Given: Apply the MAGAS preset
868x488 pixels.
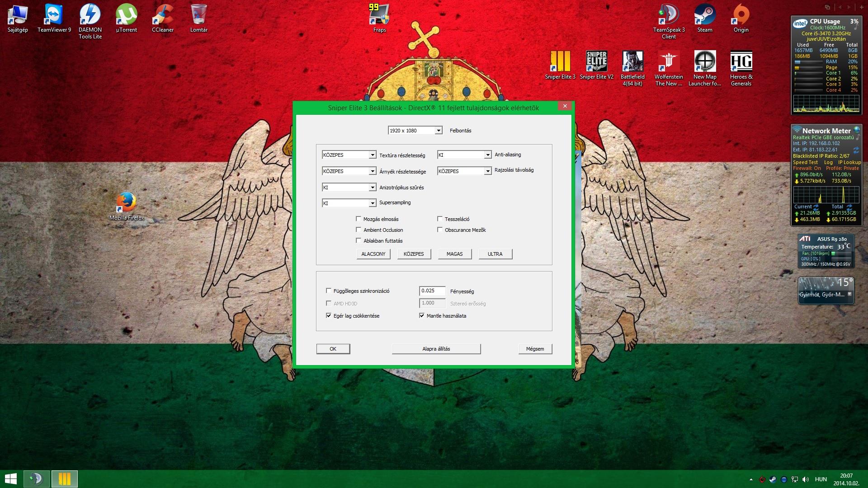Looking at the screenshot, I should point(454,254).
